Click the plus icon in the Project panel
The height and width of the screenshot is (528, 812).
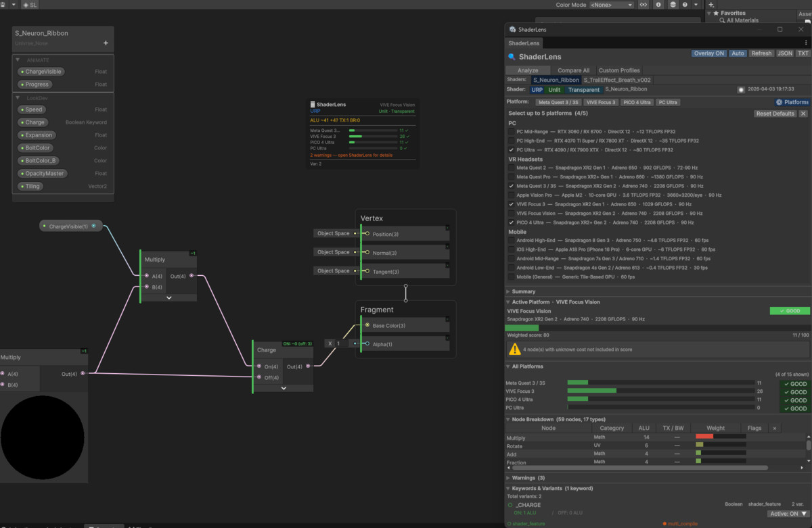(713, 3)
